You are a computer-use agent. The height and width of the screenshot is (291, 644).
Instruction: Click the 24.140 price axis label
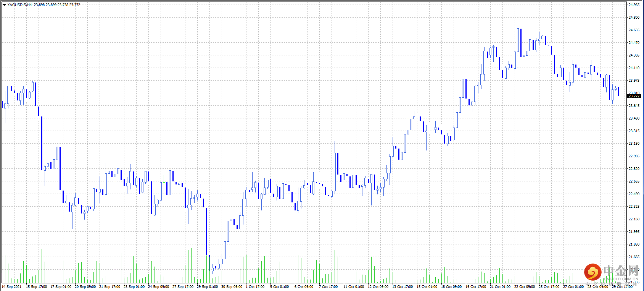point(634,68)
